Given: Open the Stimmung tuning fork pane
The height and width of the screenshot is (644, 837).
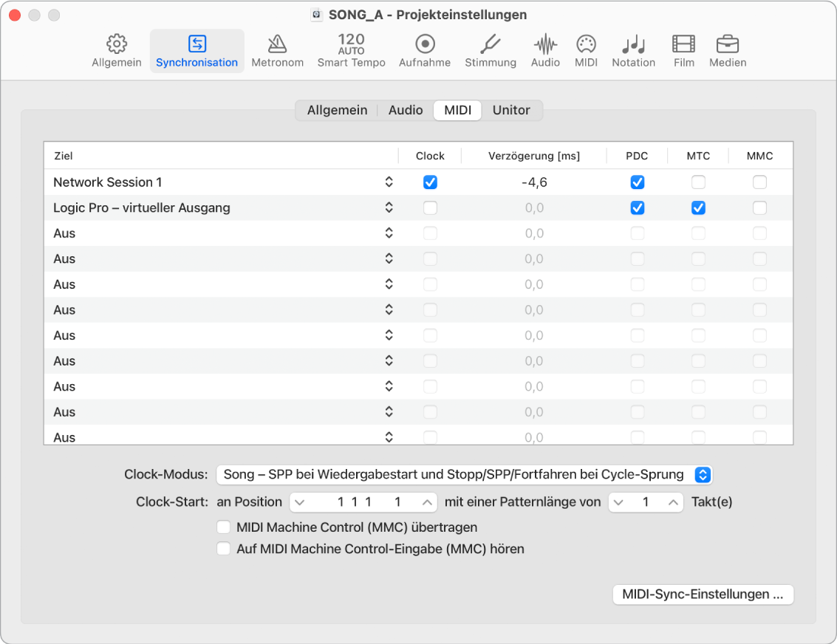Looking at the screenshot, I should click(490, 51).
